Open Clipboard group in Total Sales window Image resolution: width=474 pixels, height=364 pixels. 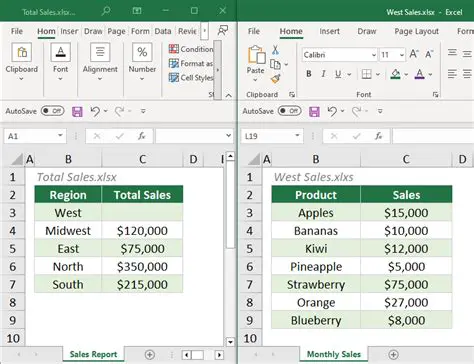click(x=22, y=62)
